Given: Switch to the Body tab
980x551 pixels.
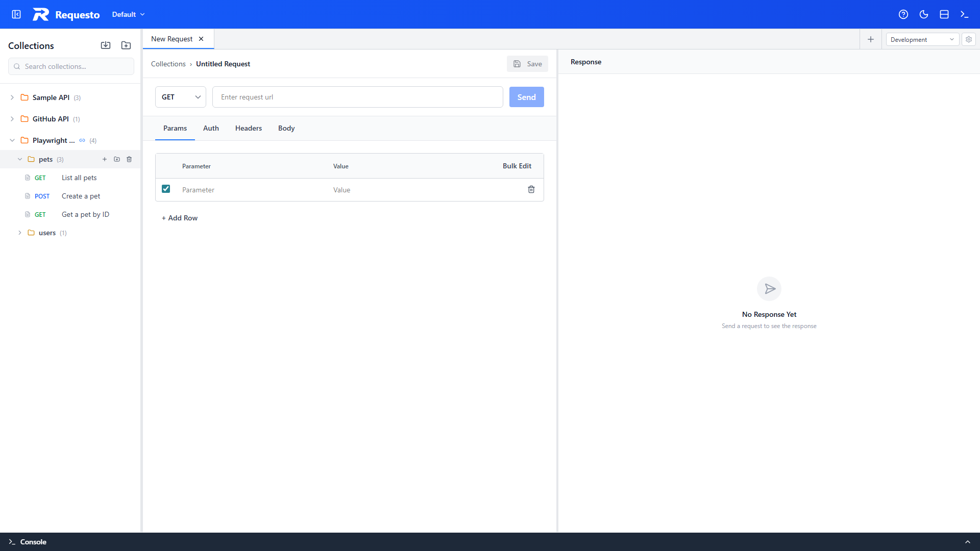Looking at the screenshot, I should pos(286,128).
